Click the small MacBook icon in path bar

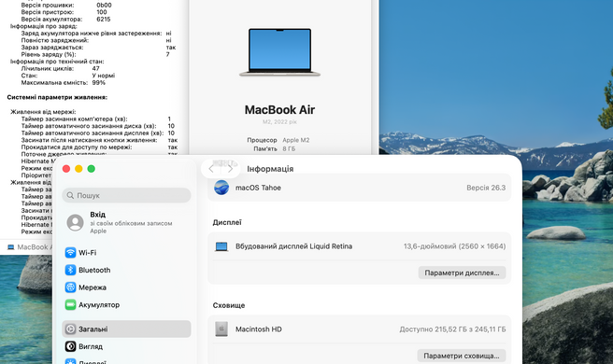[11, 247]
